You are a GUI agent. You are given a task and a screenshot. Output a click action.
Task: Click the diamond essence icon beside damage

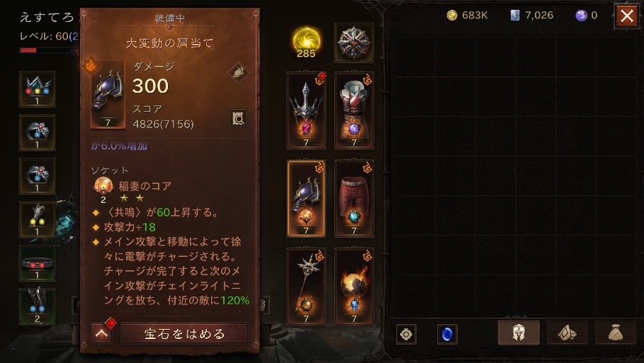click(x=238, y=73)
